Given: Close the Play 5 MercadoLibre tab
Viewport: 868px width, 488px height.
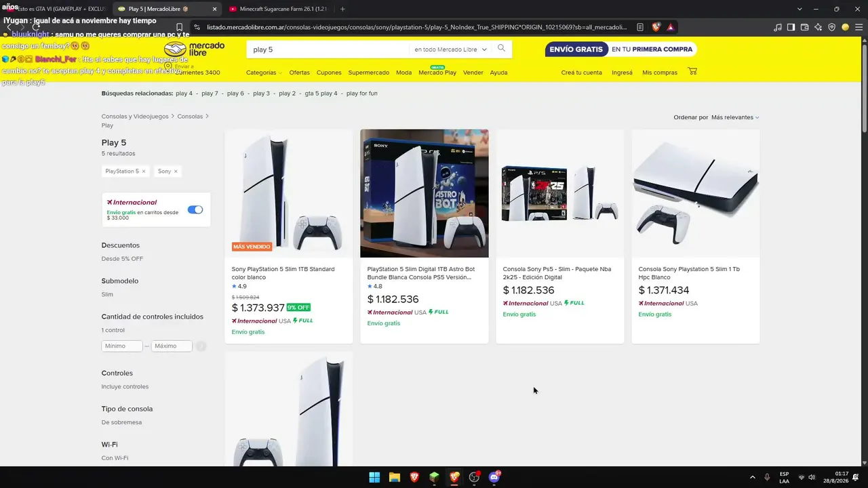Looking at the screenshot, I should tap(215, 9).
